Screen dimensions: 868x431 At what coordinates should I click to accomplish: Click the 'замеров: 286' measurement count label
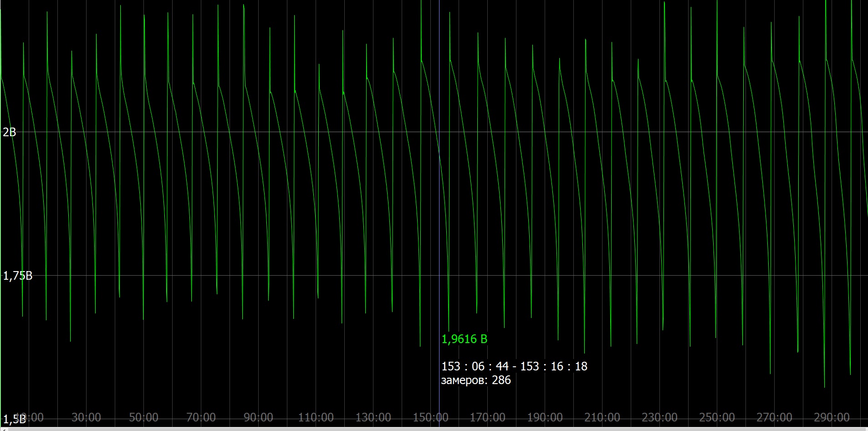coord(475,380)
